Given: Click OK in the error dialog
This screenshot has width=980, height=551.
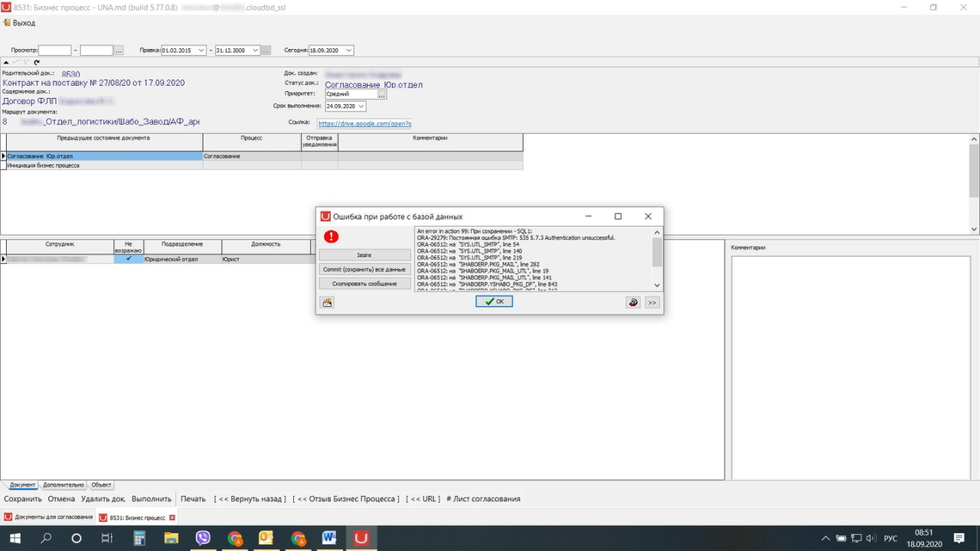Looking at the screenshot, I should click(x=494, y=302).
